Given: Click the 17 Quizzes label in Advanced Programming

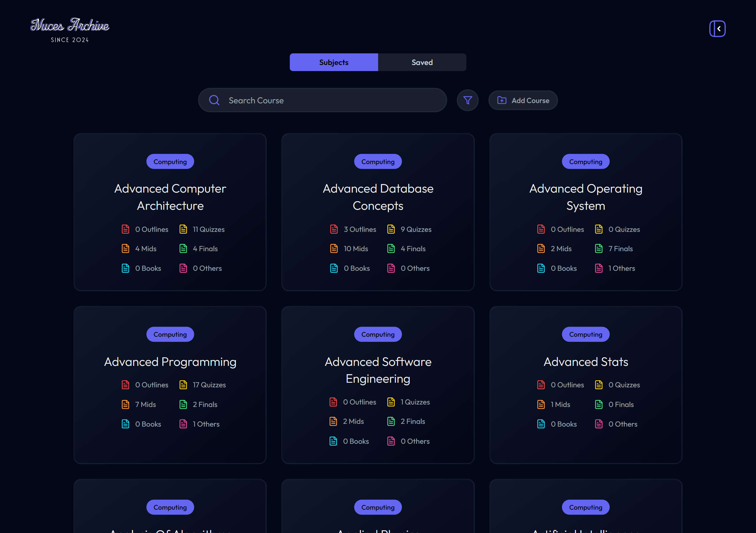Looking at the screenshot, I should [209, 385].
